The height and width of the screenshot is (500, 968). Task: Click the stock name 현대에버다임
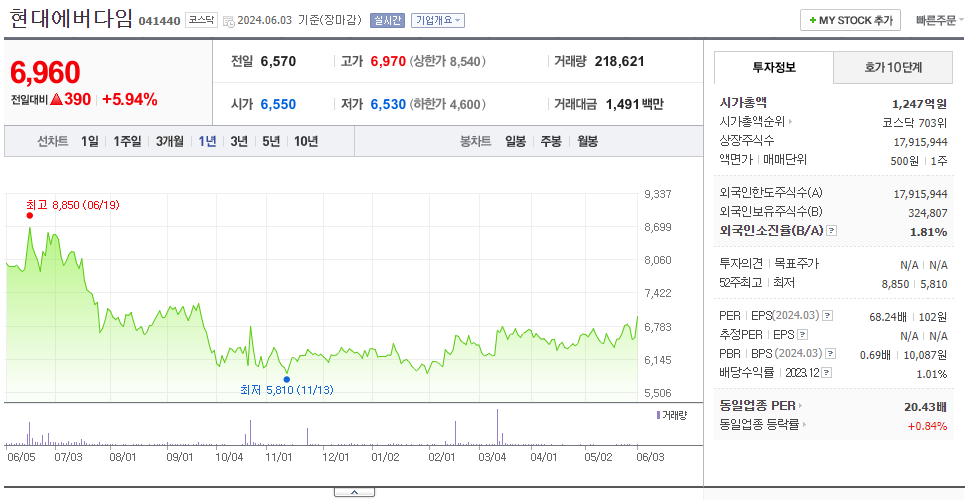tap(71, 17)
